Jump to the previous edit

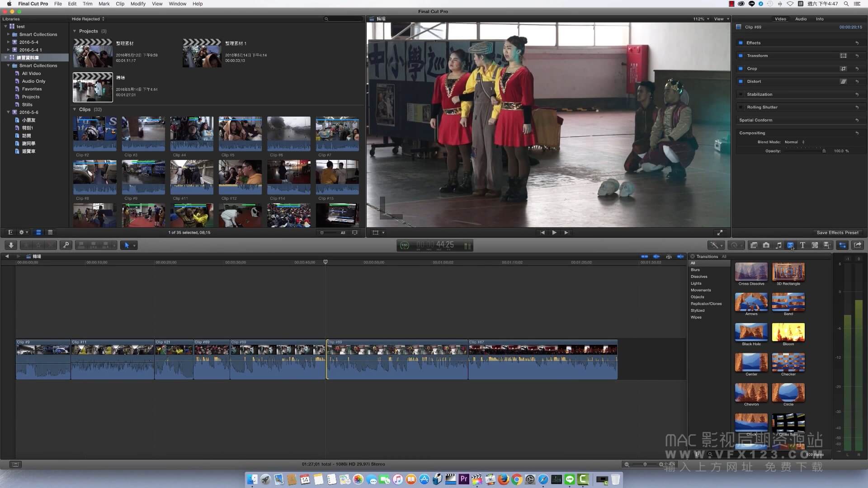pos(542,233)
